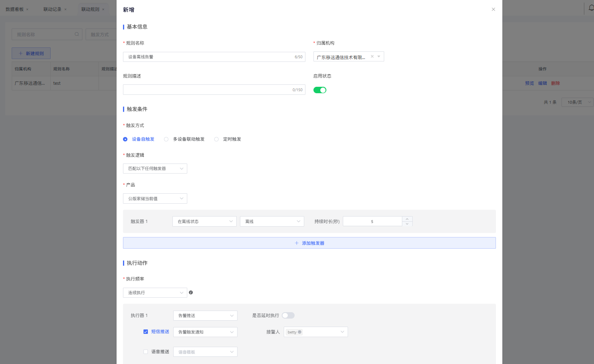Increase 持续时长 with the up arrow
The image size is (594, 364).
click(x=407, y=219)
